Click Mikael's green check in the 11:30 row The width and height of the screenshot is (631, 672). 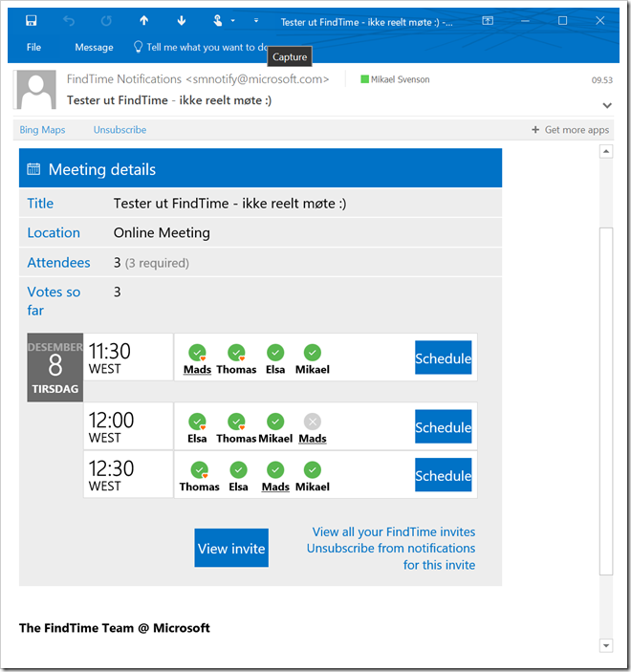[x=313, y=353]
